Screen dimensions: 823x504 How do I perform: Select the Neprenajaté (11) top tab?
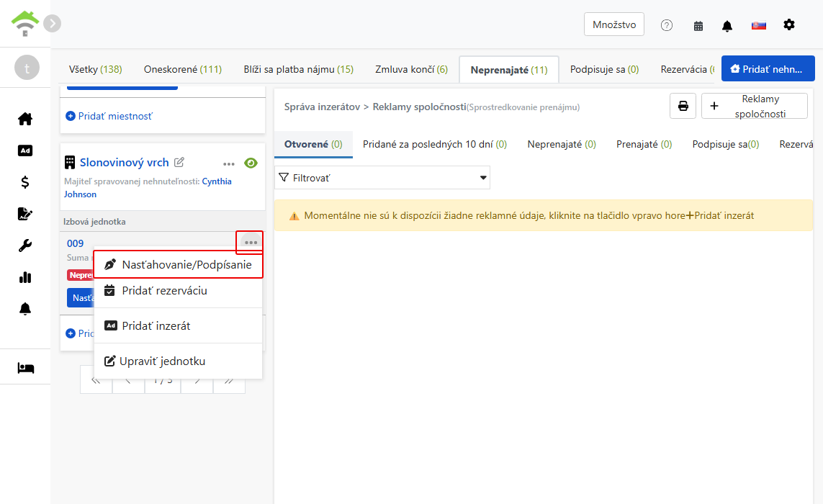(508, 70)
